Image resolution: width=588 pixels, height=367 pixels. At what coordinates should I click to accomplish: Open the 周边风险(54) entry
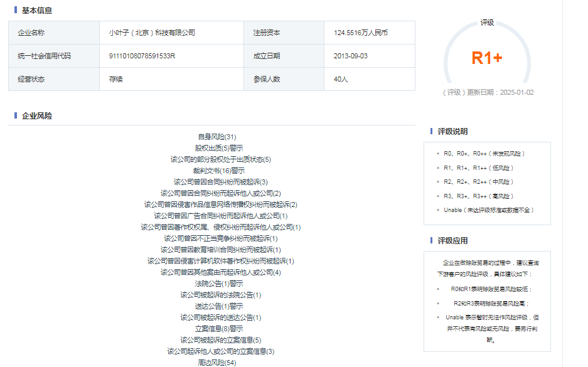point(217,362)
